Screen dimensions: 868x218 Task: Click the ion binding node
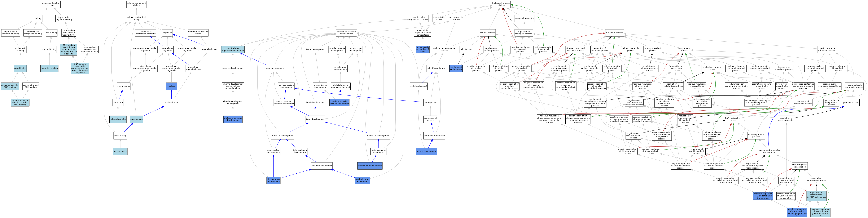(x=52, y=33)
